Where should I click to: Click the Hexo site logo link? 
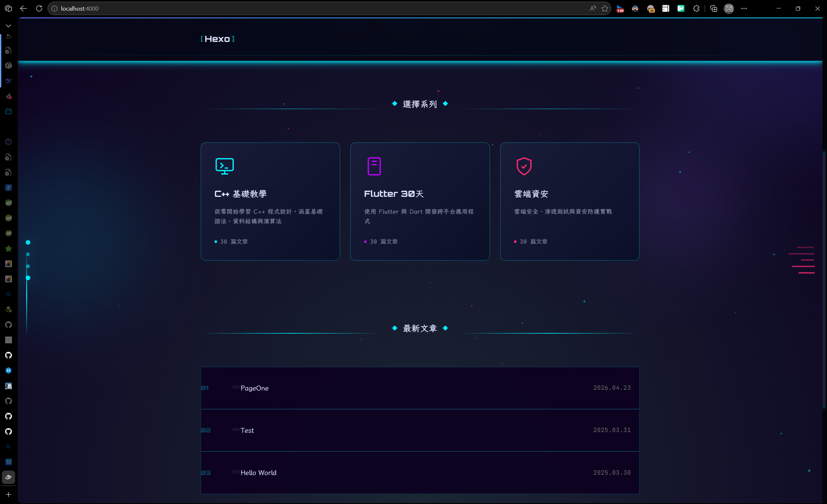[x=217, y=39]
